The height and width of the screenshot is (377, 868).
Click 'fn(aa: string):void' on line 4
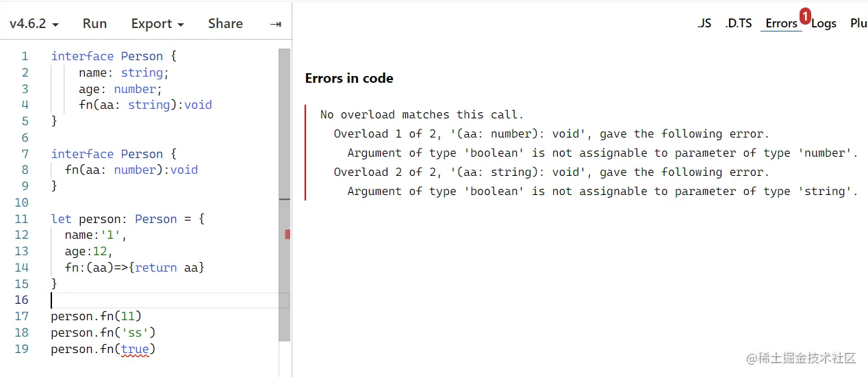tap(145, 105)
